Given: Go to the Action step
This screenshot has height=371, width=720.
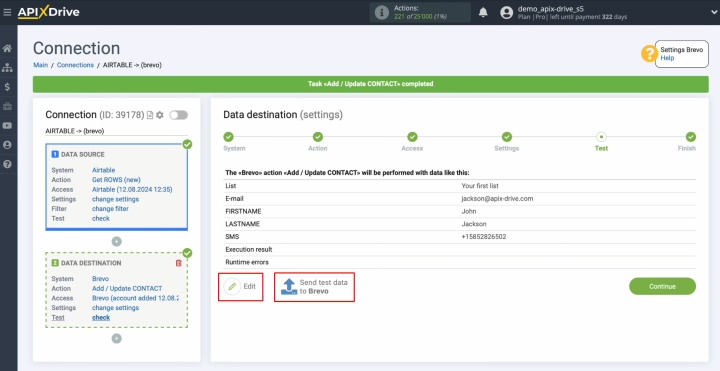Looking at the screenshot, I should [318, 137].
